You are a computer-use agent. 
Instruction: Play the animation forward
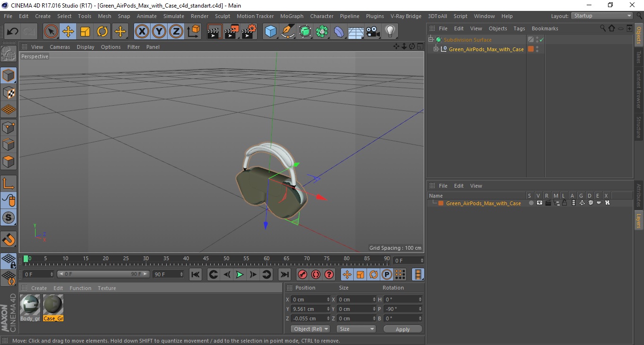coord(240,274)
